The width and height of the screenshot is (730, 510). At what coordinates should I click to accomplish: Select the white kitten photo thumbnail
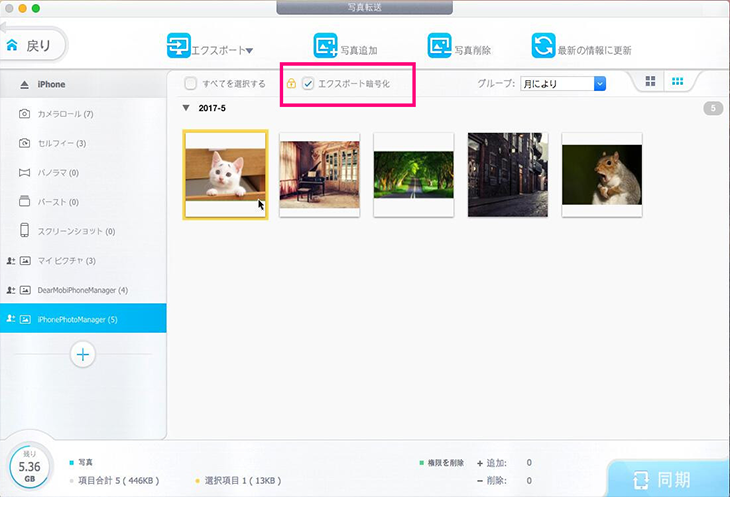coord(225,175)
